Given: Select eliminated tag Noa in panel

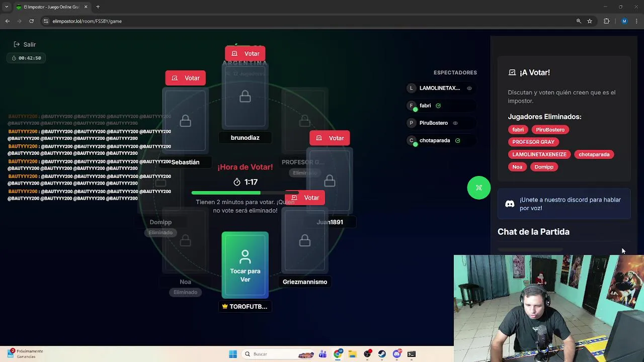Looking at the screenshot, I should click(517, 167).
